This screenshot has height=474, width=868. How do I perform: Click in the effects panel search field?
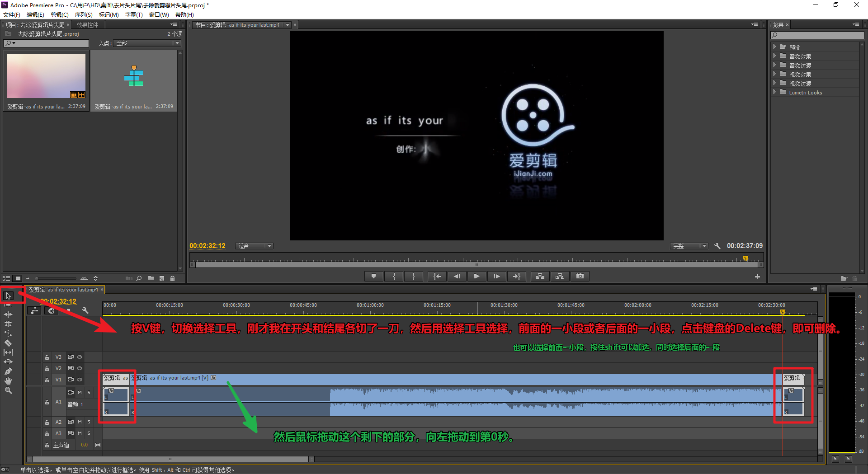(817, 35)
